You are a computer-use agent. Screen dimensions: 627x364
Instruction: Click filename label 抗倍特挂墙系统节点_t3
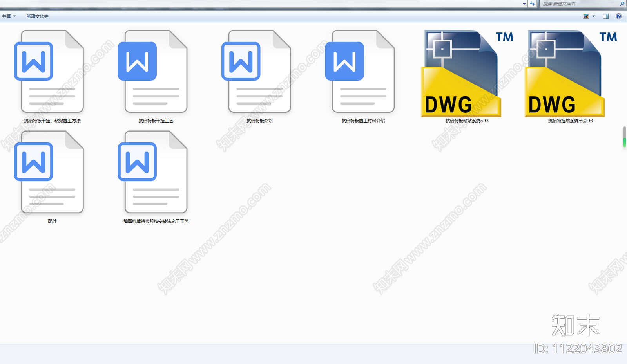tap(571, 121)
